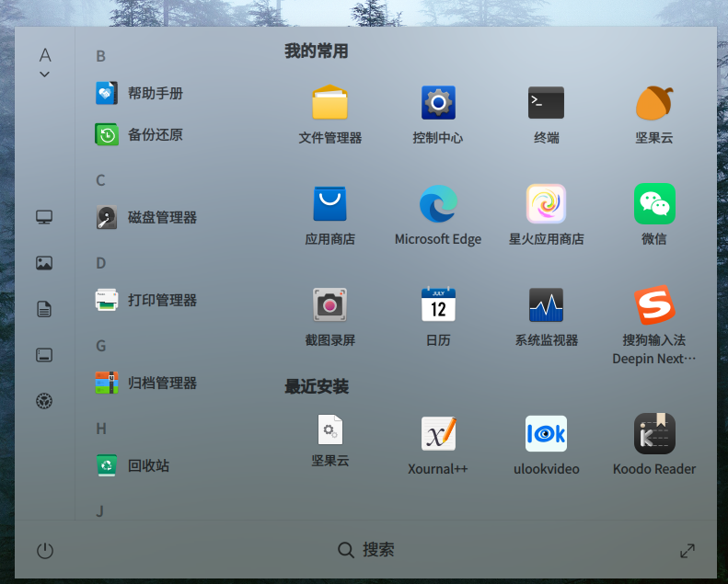Open computer shortcut in sidebar
Image resolution: width=728 pixels, height=584 pixels.
tap(44, 217)
